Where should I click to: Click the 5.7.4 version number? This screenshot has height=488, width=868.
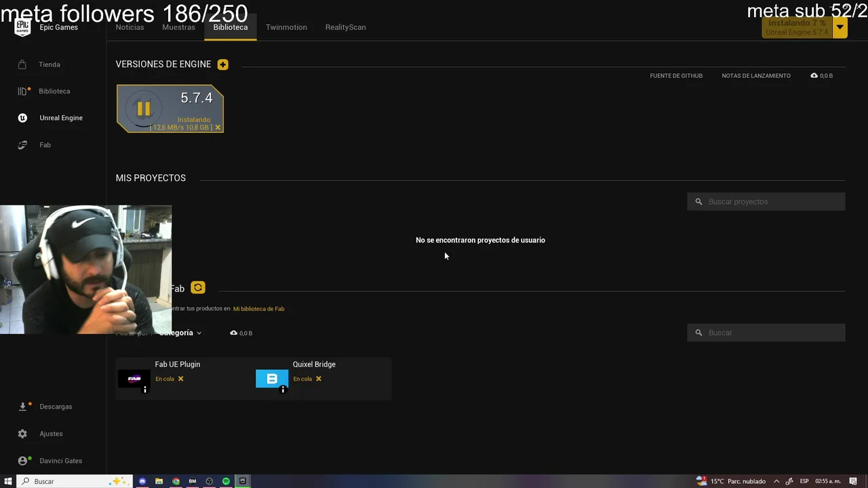pos(197,98)
